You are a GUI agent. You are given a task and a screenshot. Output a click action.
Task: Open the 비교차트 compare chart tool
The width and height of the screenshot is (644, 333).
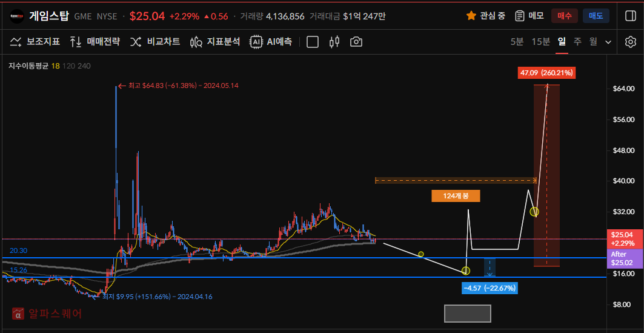pyautogui.click(x=155, y=41)
